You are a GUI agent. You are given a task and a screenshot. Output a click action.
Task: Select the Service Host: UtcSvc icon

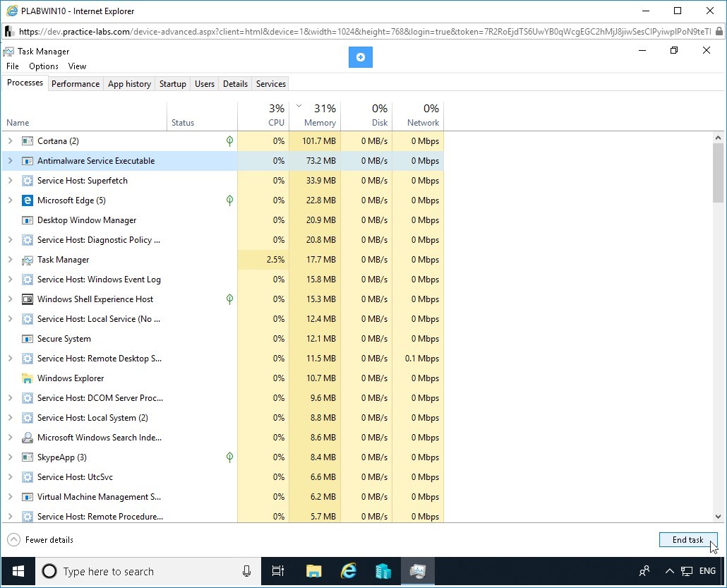tap(28, 477)
